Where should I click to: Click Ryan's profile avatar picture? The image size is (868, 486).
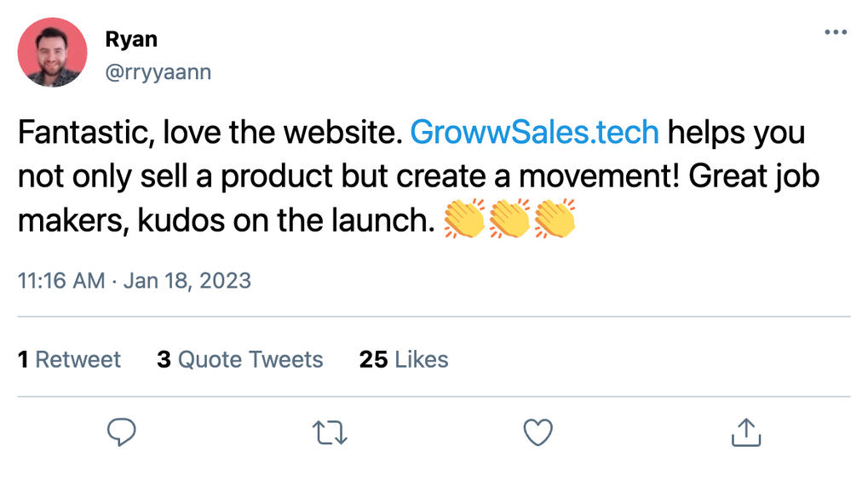pyautogui.click(x=53, y=53)
